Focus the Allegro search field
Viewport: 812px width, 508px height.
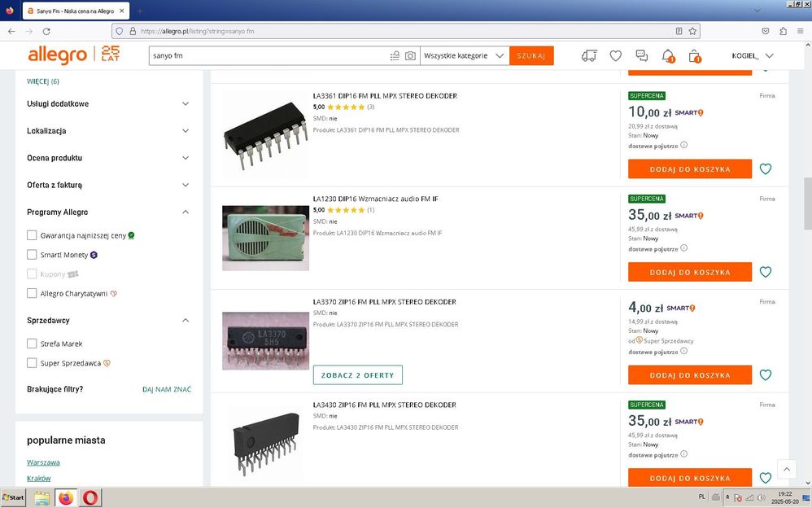click(268, 55)
